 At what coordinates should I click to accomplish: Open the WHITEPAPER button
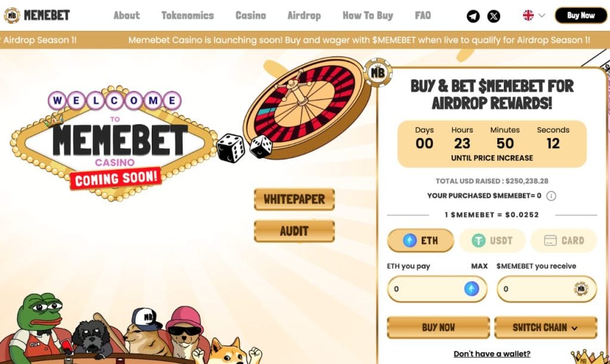[x=294, y=200]
